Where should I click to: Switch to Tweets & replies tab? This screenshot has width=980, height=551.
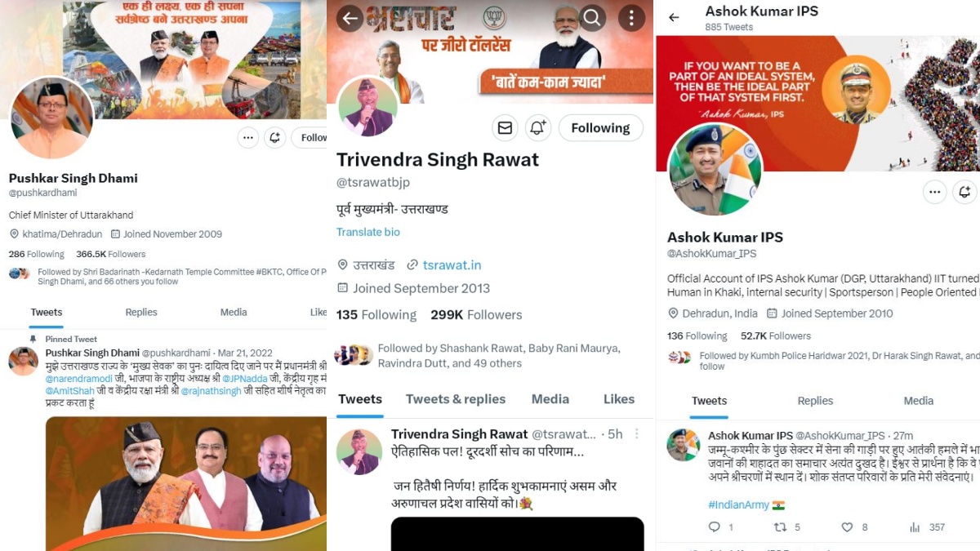(x=456, y=399)
